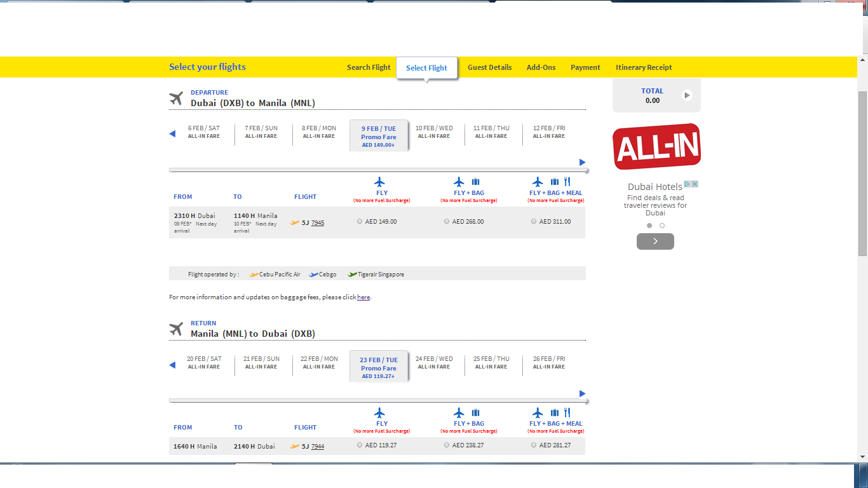Select AED 119.27 return Fly fare
This screenshot has height=488, width=868.
click(360, 445)
